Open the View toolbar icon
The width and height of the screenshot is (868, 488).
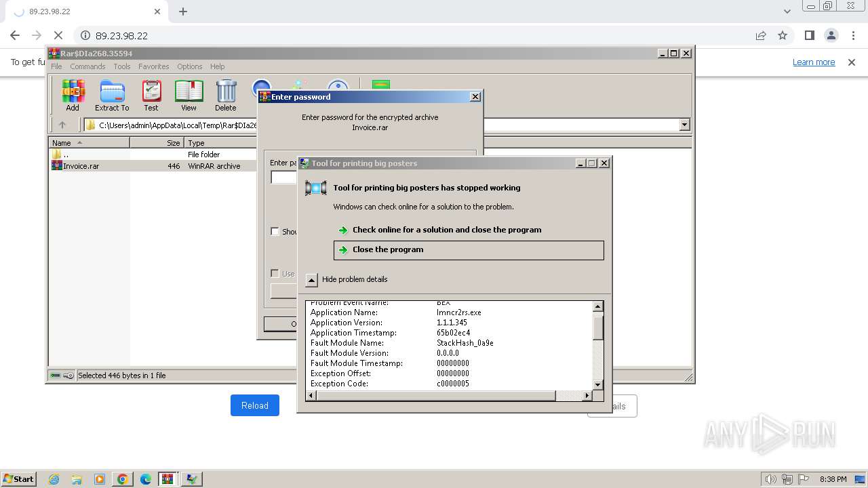pos(189,96)
